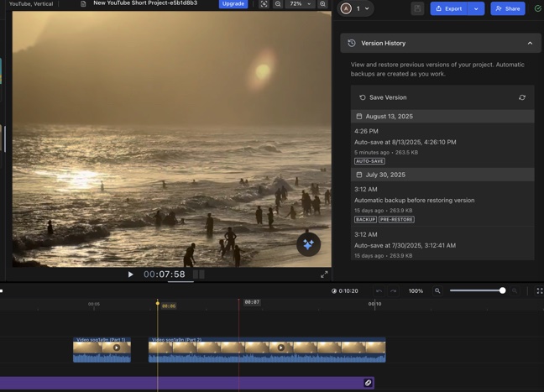Click play icon on Part 1 clip
The width and height of the screenshot is (544, 392).
pos(117,348)
